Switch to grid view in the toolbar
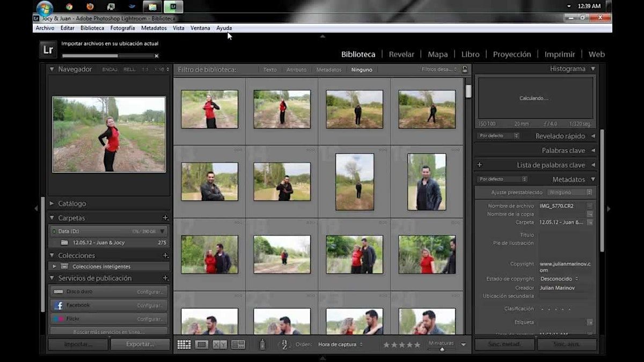 pyautogui.click(x=184, y=344)
